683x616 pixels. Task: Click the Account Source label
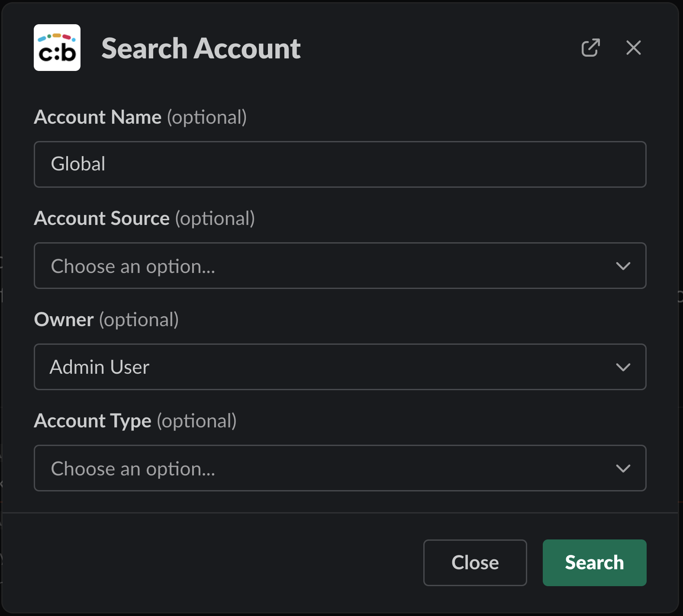[102, 218]
